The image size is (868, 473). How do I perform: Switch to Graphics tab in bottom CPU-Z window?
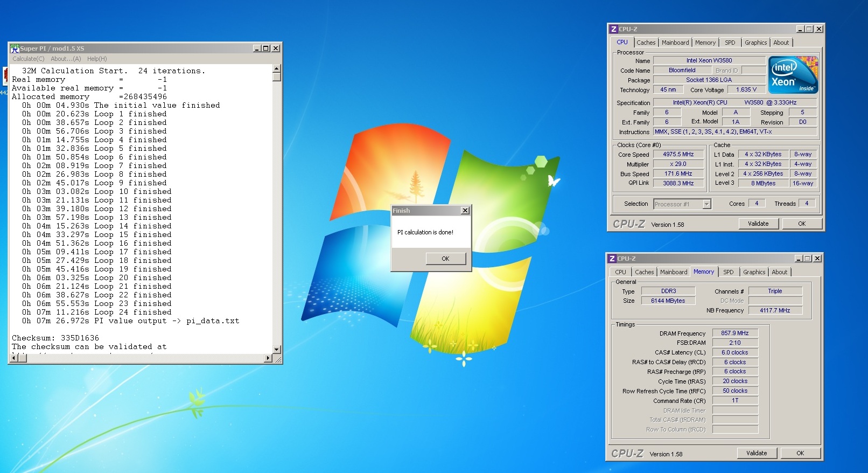tap(754, 272)
